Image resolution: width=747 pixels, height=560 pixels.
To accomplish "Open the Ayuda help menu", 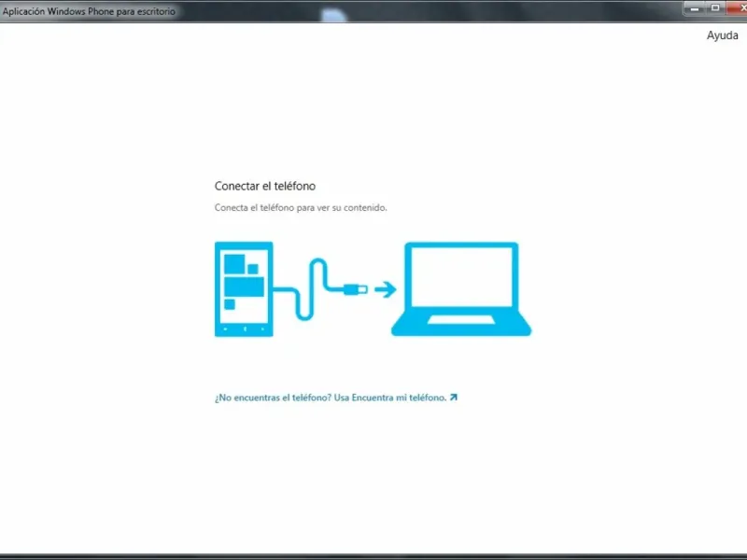I will tap(722, 35).
